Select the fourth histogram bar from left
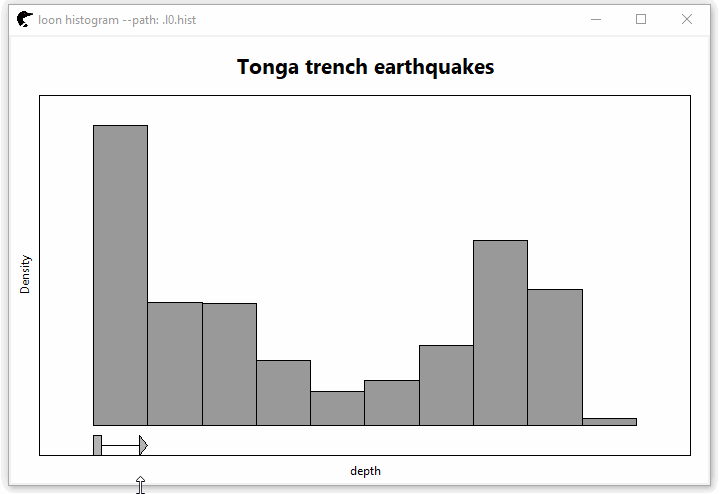719x494 pixels. [283, 393]
